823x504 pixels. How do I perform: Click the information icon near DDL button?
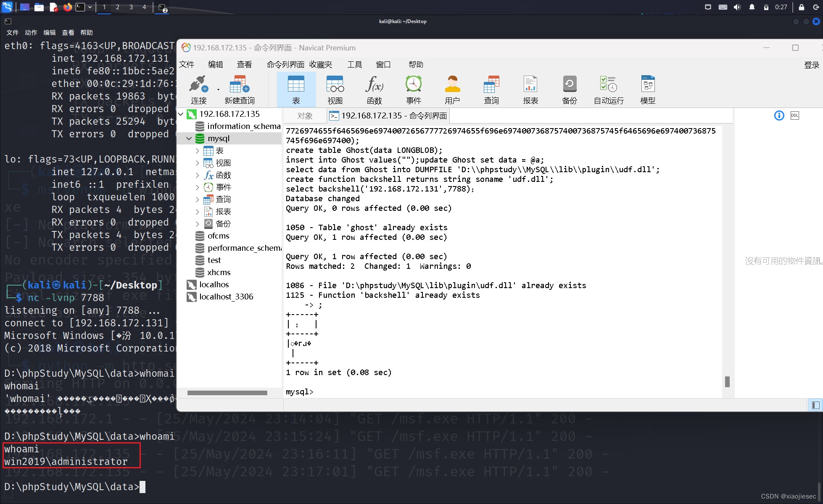(x=779, y=115)
